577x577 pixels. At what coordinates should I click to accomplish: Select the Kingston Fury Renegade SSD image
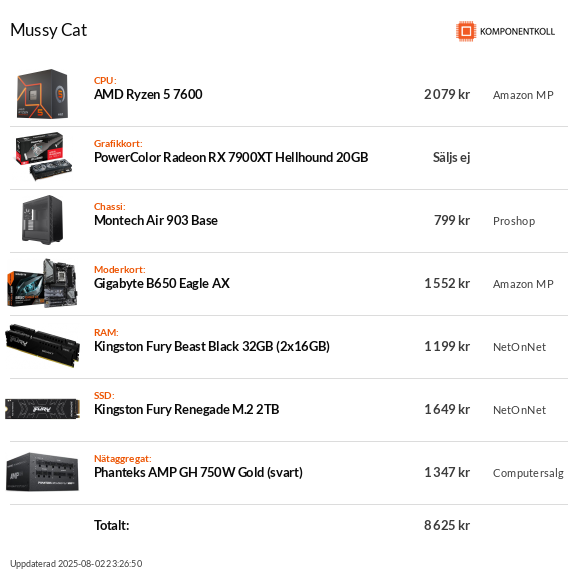point(42,409)
